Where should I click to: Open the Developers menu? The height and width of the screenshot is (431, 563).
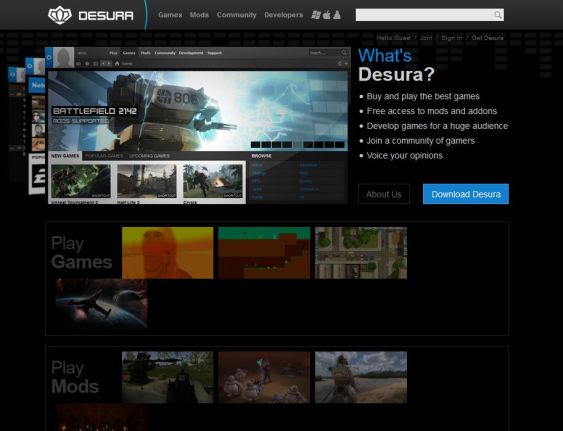pyautogui.click(x=284, y=15)
